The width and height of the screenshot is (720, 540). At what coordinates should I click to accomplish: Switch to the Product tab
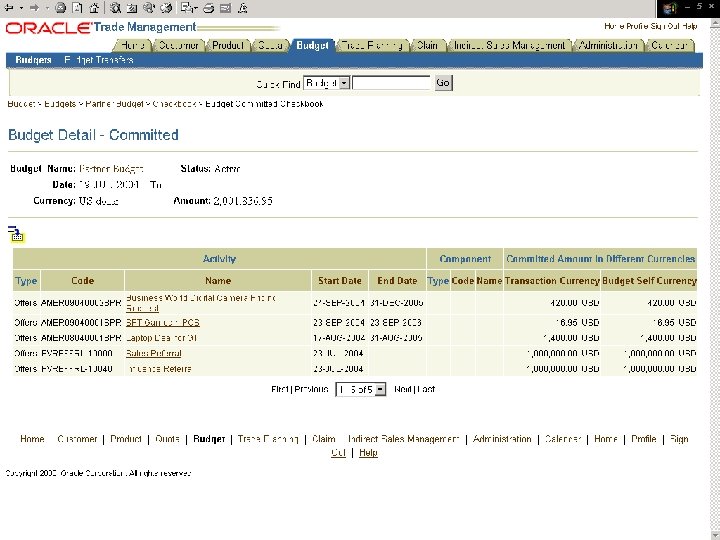point(228,45)
